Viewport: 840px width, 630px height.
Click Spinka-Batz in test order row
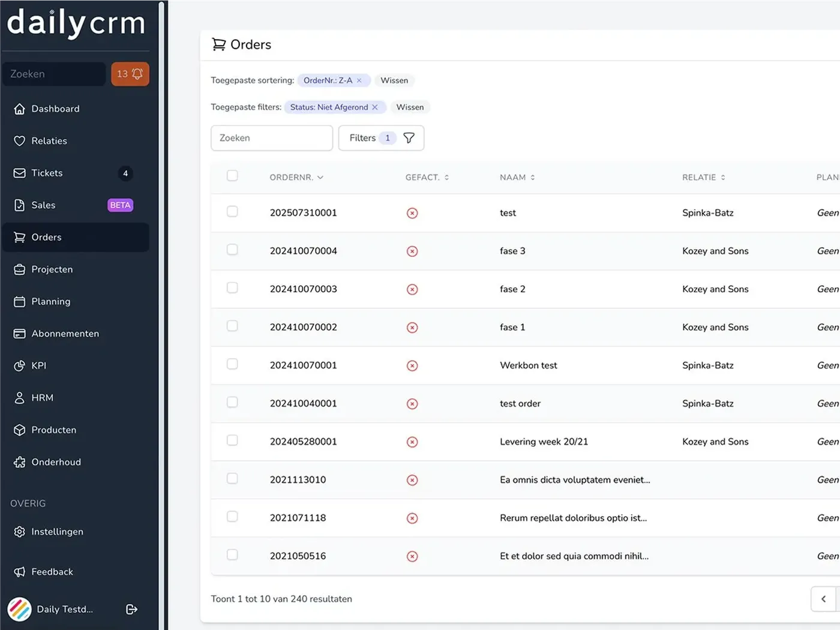click(x=707, y=404)
